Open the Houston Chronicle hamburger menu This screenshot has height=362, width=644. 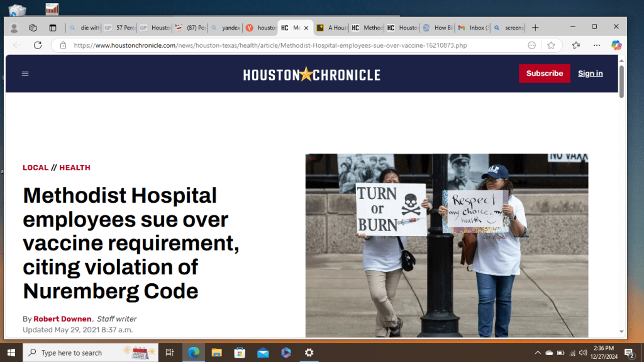click(25, 74)
